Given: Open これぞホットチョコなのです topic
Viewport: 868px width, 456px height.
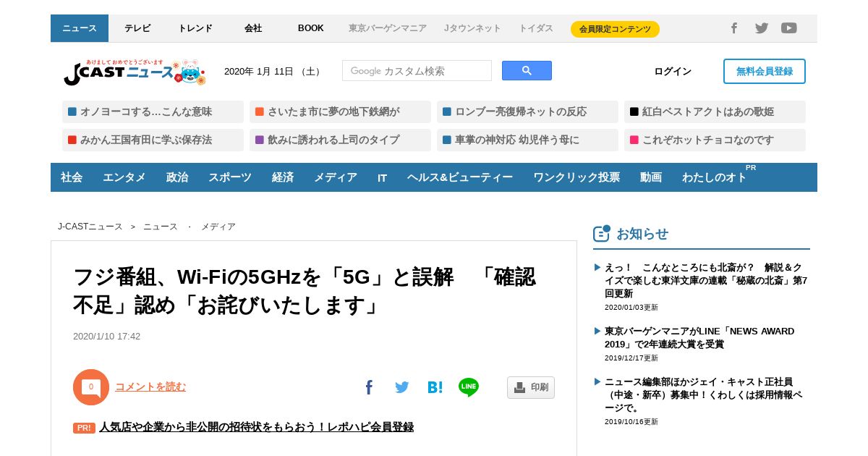Looking at the screenshot, I should (715, 140).
